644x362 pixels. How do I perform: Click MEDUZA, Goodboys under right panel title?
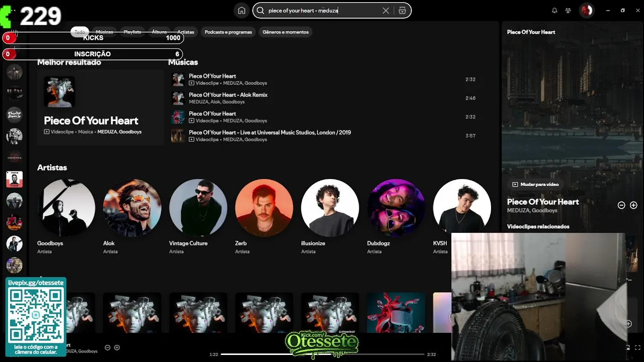[532, 211]
